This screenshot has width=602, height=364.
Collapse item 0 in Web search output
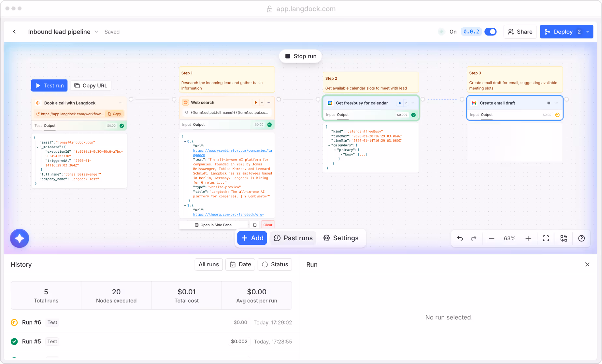pos(185,141)
